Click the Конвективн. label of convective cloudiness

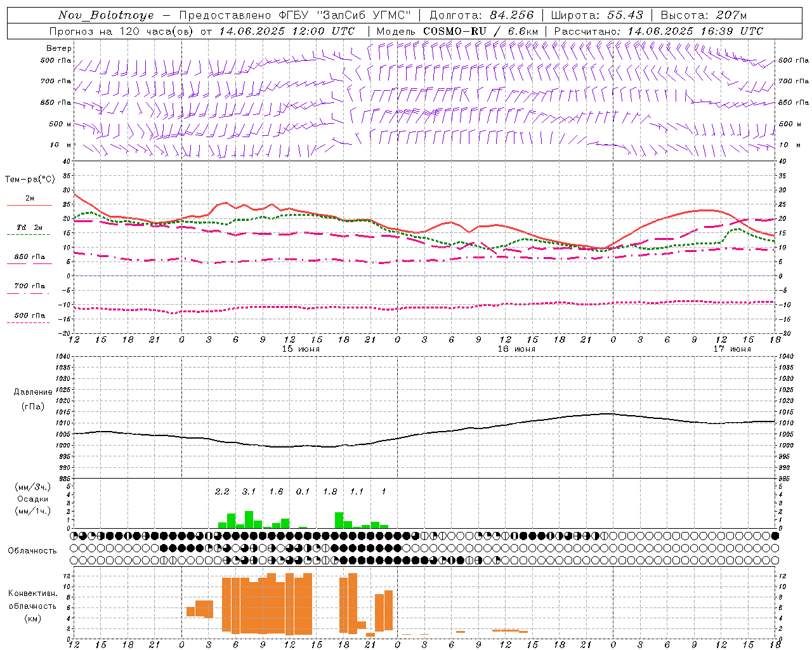coord(33,594)
